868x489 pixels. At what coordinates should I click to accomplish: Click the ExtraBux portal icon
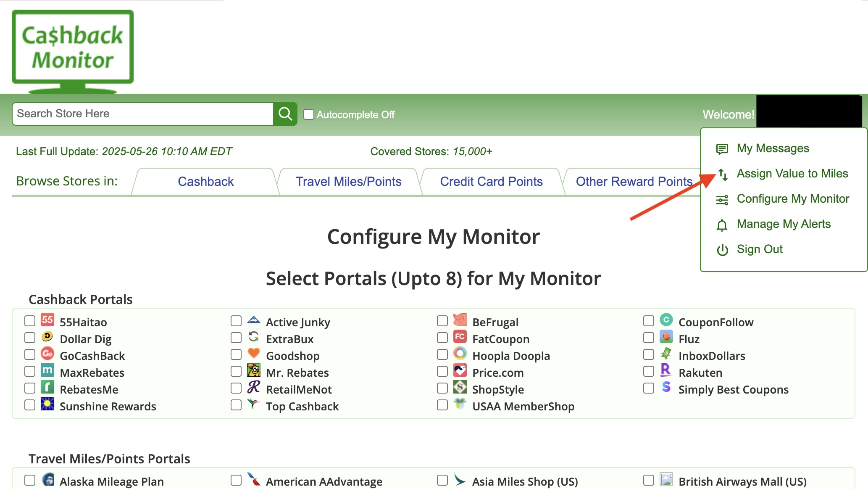tap(254, 336)
